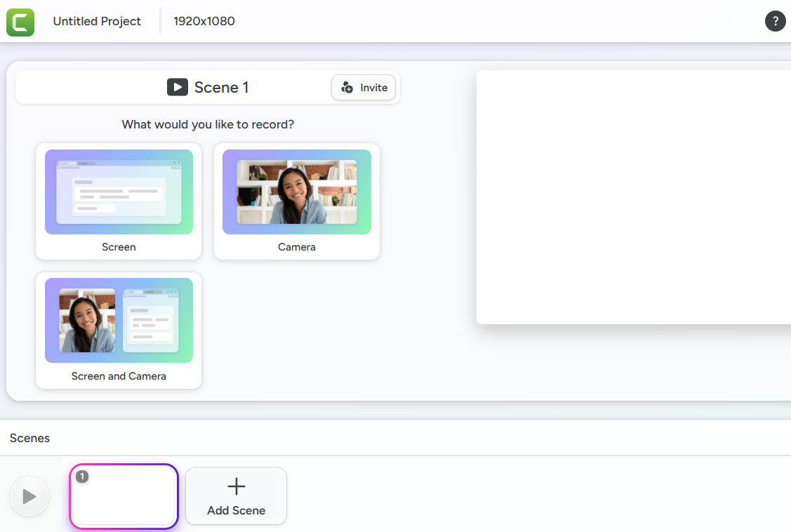
Task: Choose the Screen recording preview image
Action: point(119,192)
